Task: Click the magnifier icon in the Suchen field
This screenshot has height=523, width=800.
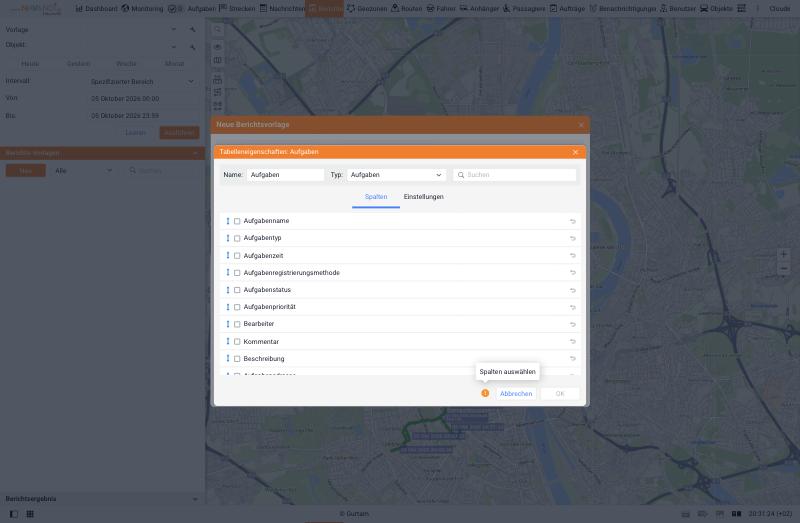Action: pos(461,175)
